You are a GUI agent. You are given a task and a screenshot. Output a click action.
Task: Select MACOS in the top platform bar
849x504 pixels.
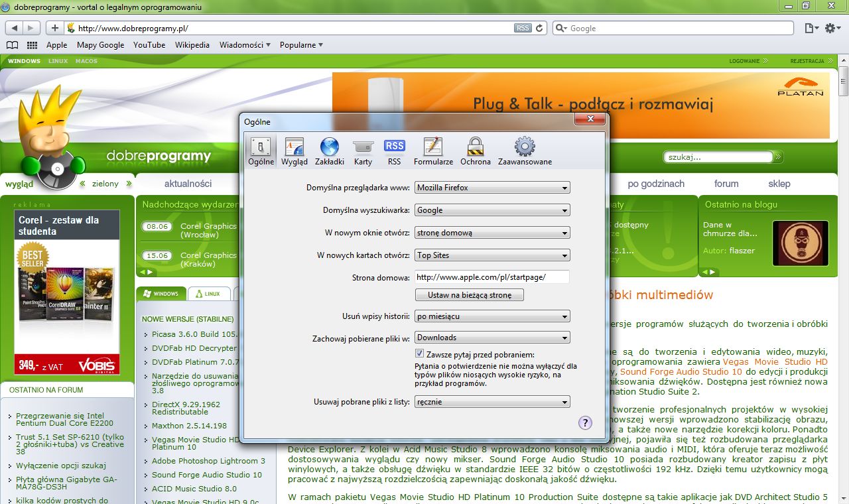pyautogui.click(x=86, y=61)
